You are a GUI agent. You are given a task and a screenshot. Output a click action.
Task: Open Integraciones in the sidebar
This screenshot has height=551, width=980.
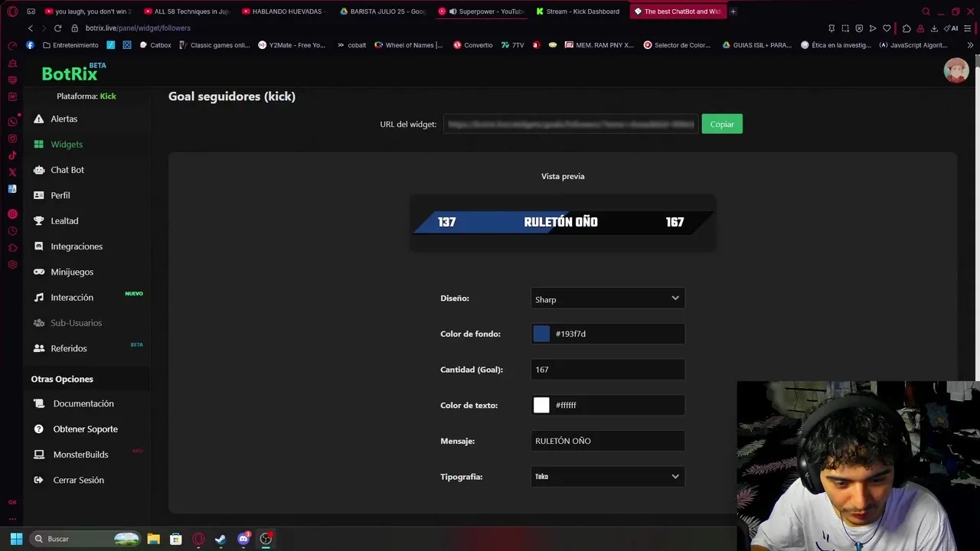68,246
